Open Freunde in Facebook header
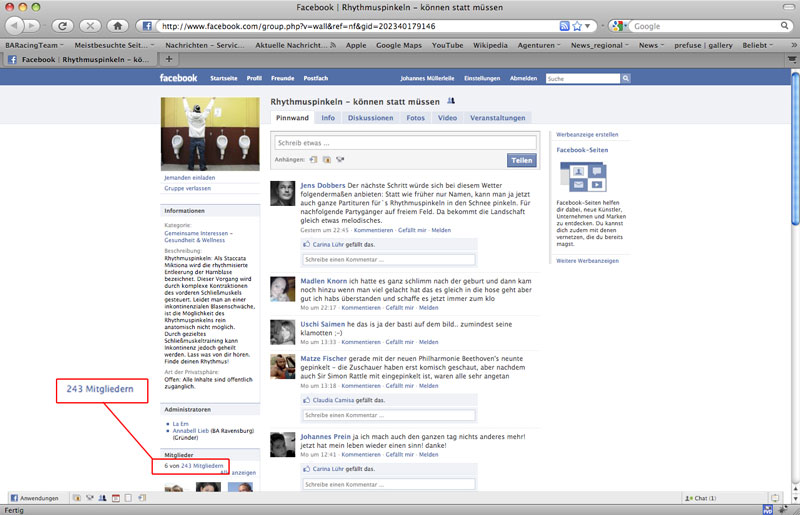 pyautogui.click(x=282, y=78)
